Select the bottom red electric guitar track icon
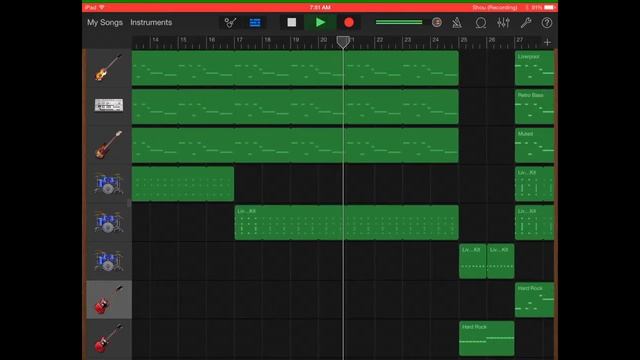 pyautogui.click(x=109, y=338)
